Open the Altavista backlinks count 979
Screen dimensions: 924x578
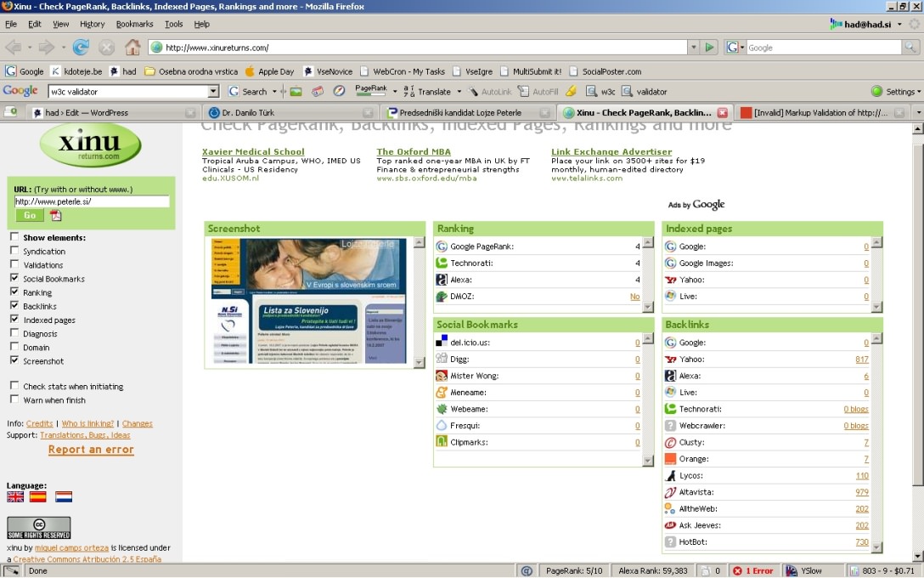pos(861,492)
